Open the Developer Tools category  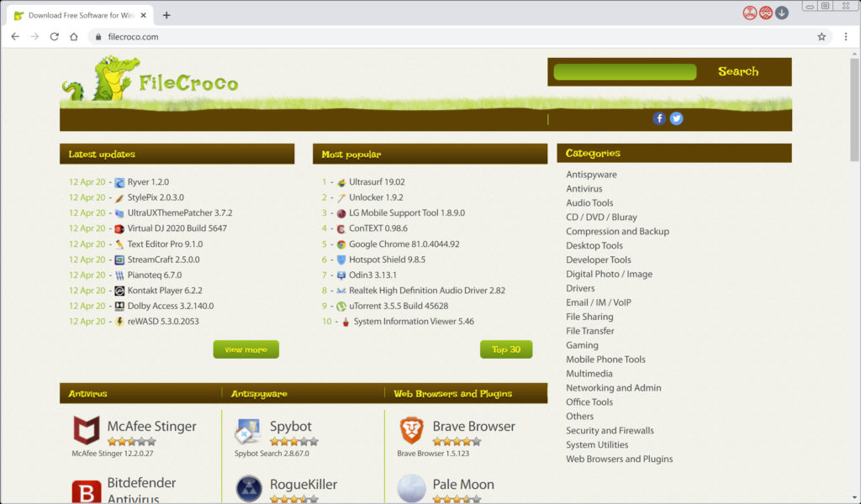click(599, 260)
